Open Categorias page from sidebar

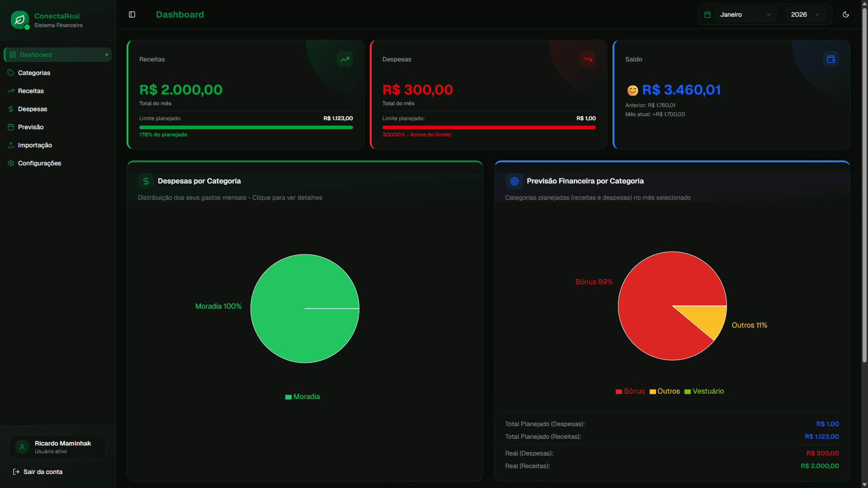pos(57,73)
